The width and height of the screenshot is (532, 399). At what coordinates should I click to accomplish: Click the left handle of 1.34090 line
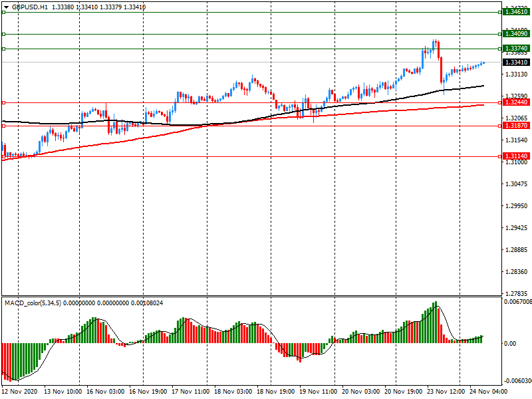tap(3, 33)
